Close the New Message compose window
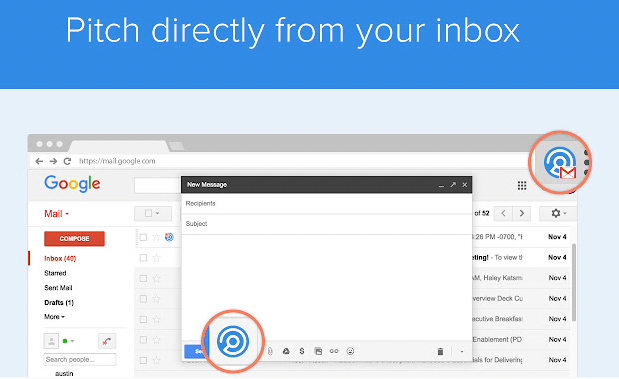 click(x=465, y=184)
